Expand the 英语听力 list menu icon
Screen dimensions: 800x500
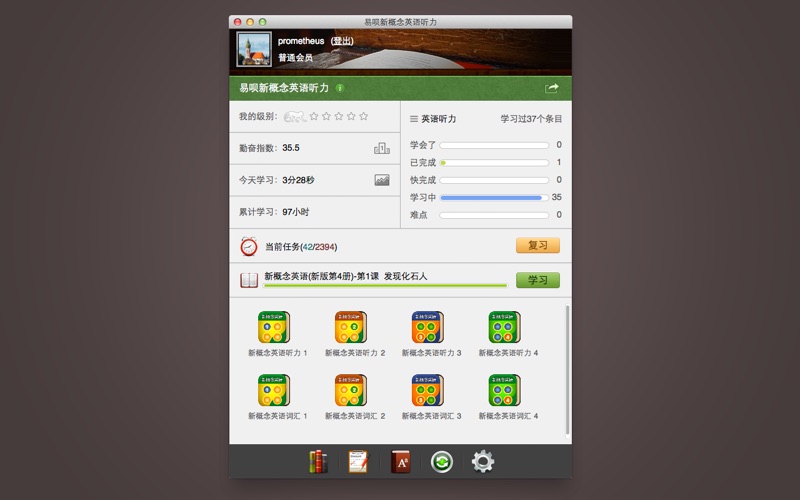tap(414, 119)
